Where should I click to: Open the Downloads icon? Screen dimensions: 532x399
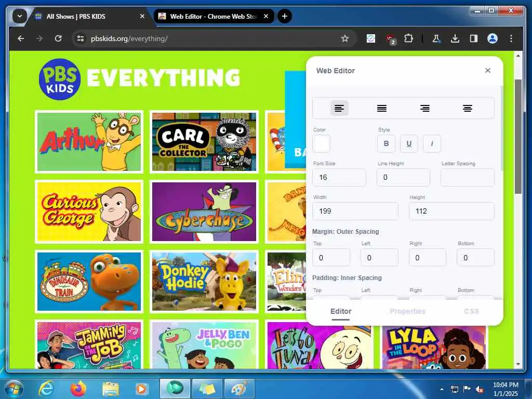pos(455,38)
